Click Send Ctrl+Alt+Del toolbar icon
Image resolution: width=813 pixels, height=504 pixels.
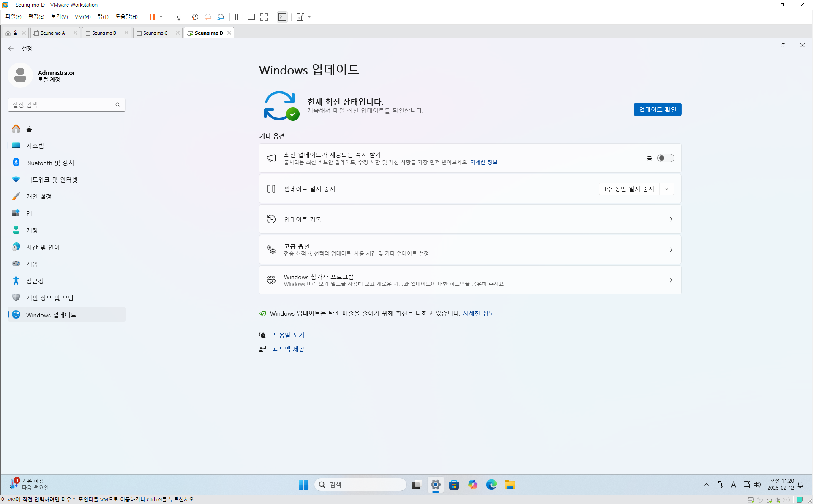click(x=177, y=17)
